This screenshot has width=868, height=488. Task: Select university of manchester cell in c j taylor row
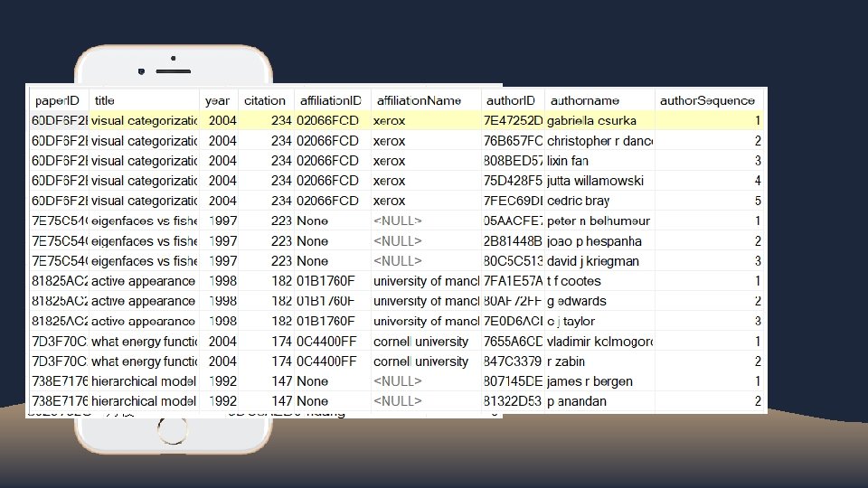[x=426, y=321]
